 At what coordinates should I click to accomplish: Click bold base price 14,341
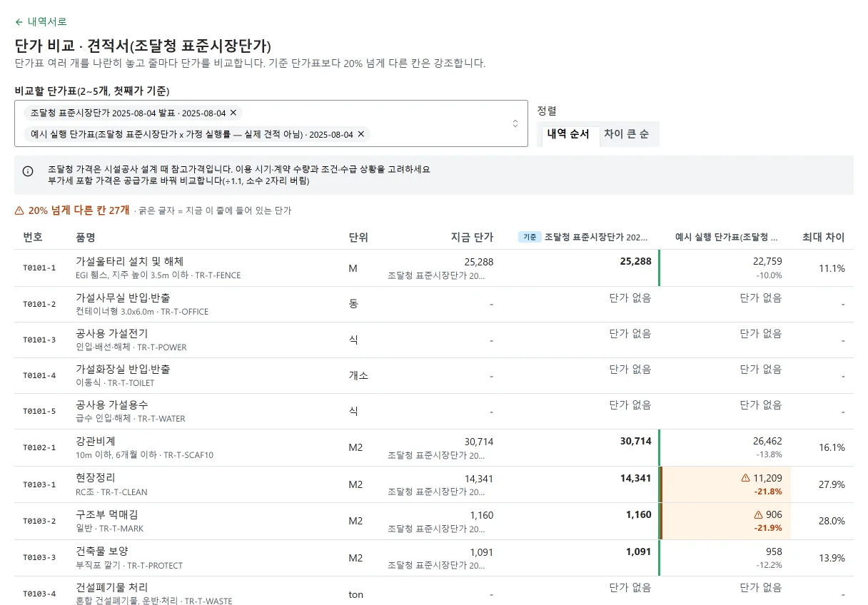click(x=635, y=477)
